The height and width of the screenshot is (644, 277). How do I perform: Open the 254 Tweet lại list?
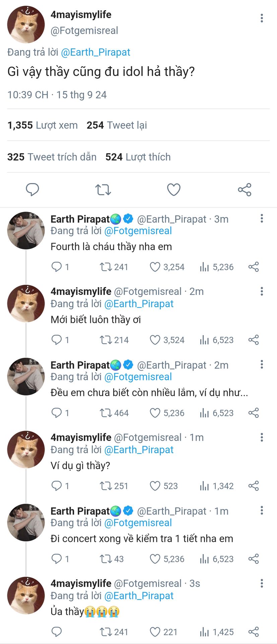coord(117,125)
